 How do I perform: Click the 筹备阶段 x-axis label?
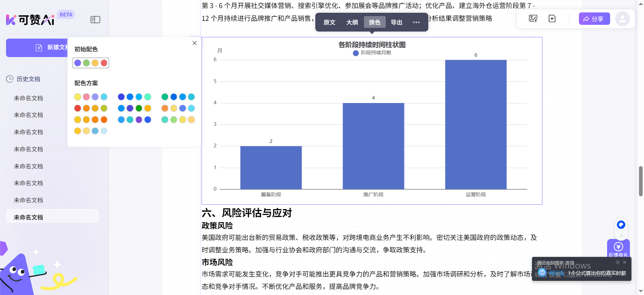point(271,195)
